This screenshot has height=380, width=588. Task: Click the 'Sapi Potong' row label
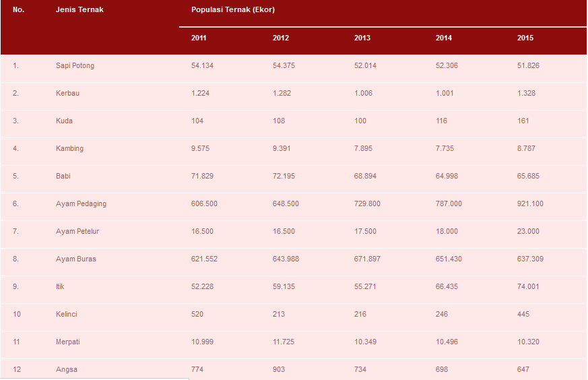click(75, 65)
